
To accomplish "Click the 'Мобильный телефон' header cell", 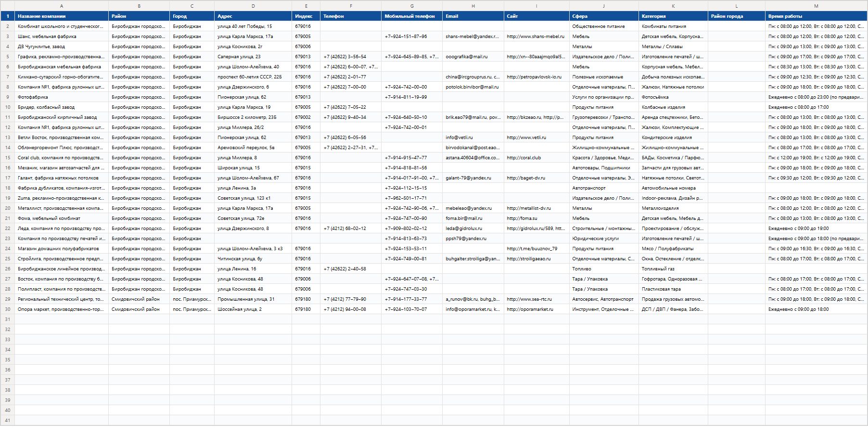I will 412,16.
